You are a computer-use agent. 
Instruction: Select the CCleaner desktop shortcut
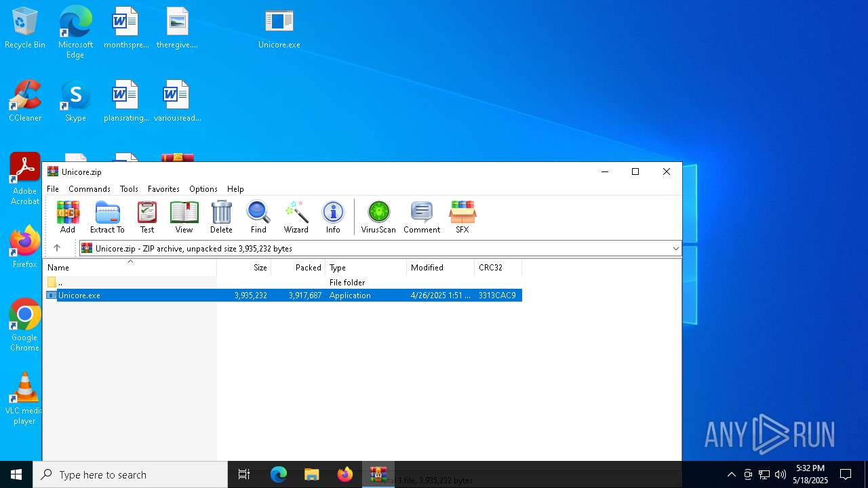(25, 102)
